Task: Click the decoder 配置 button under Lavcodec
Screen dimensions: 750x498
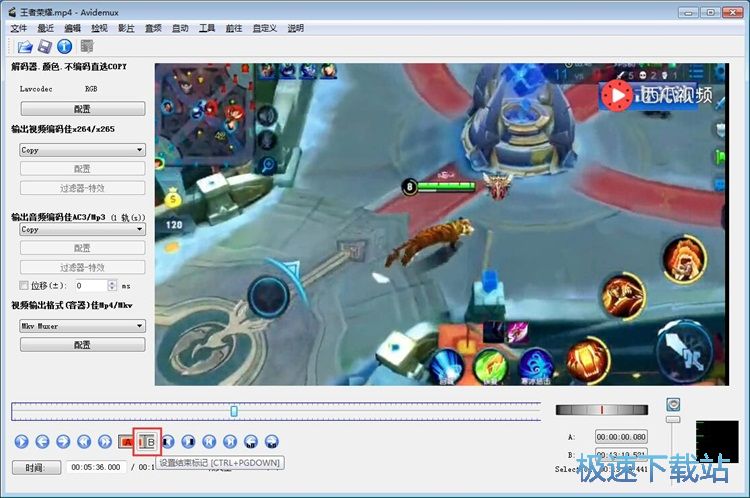Action: tap(82, 109)
